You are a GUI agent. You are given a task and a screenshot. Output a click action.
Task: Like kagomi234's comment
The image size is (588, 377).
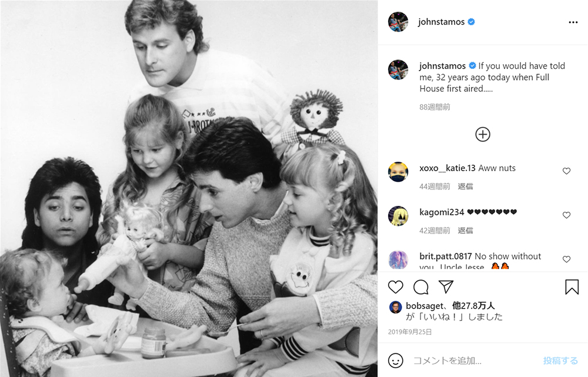[x=566, y=215]
